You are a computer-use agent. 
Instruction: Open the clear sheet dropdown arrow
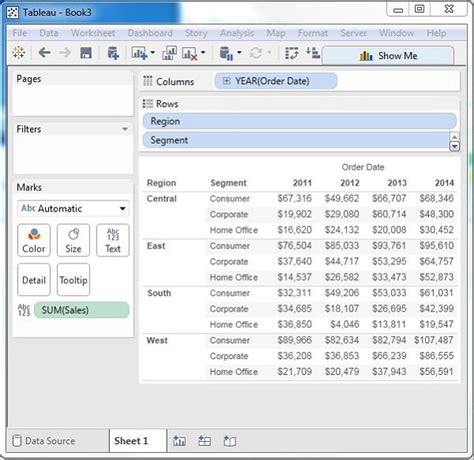tap(203, 52)
